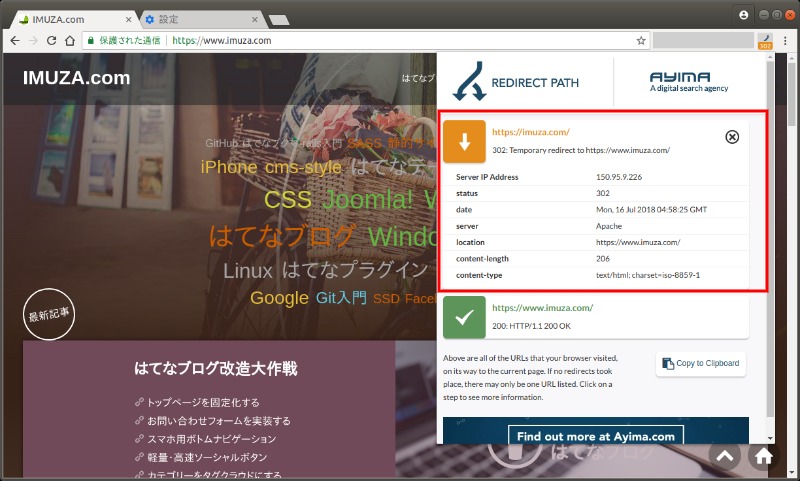This screenshot has width=800, height=481.
Task: Click Copy to Clipboard button
Action: click(x=701, y=364)
